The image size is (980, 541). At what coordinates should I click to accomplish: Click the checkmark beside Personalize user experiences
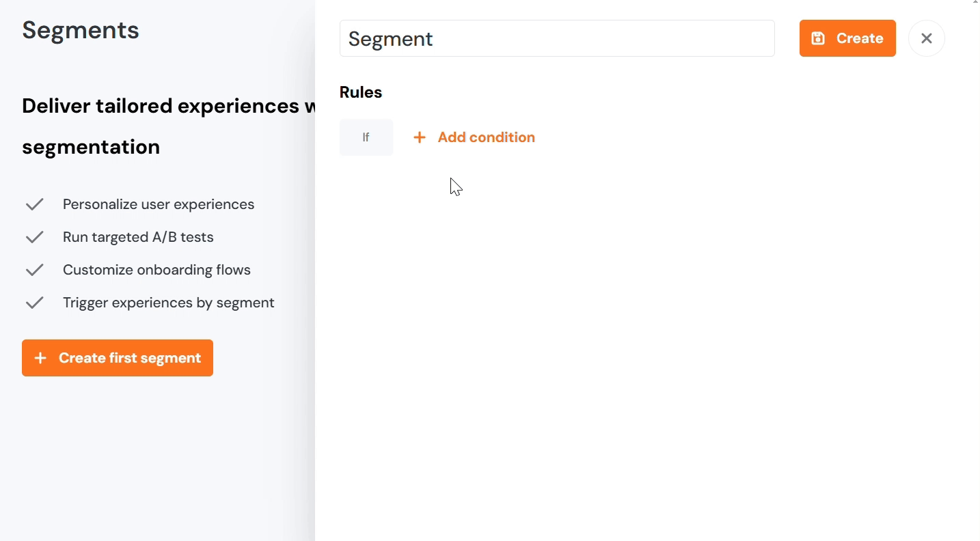coord(34,204)
